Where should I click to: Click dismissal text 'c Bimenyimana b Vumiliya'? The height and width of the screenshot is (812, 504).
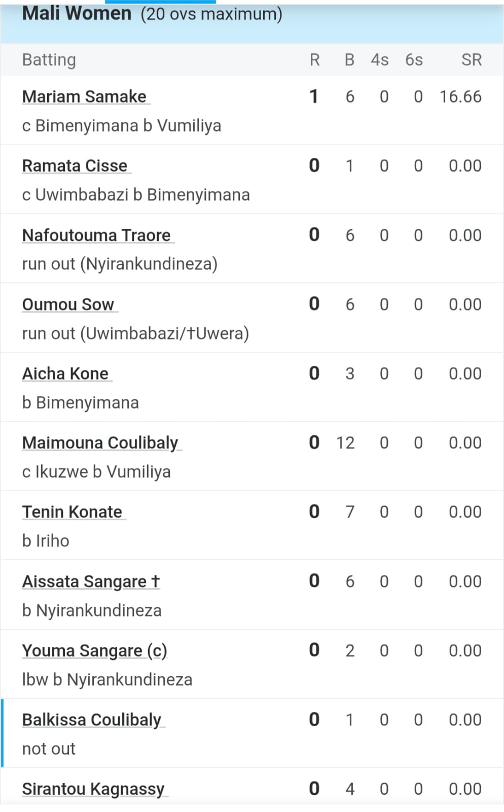pos(122,125)
